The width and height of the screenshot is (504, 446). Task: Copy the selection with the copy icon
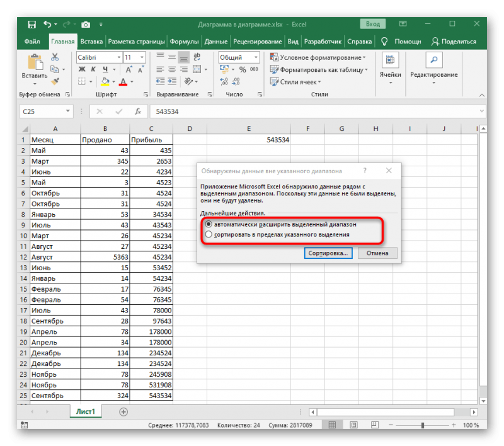54,69
